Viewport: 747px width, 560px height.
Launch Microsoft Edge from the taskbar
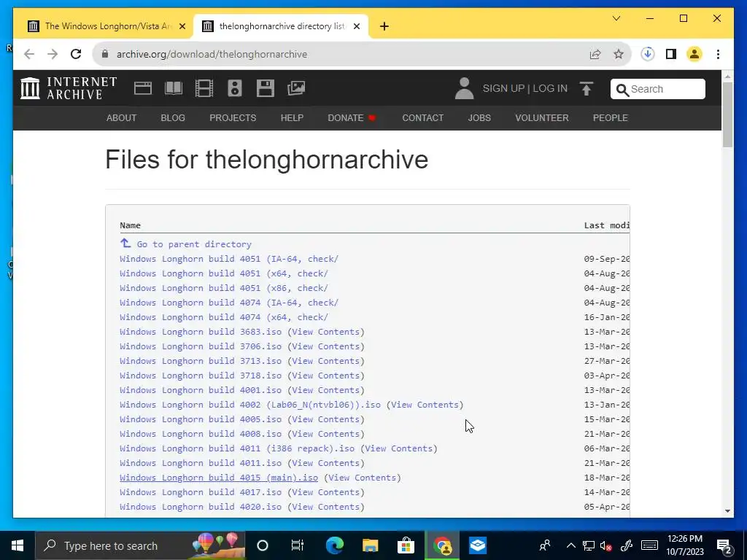[334, 545]
